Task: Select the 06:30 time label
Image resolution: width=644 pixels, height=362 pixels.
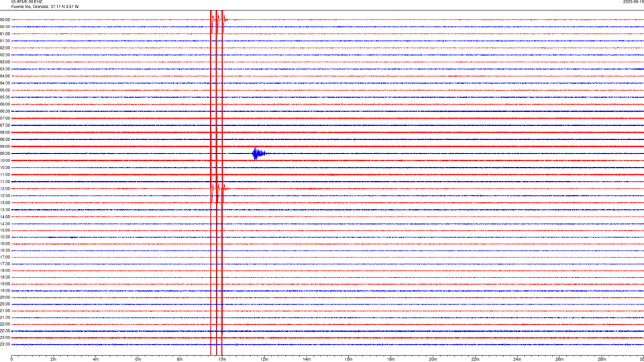Action: pos(5,111)
